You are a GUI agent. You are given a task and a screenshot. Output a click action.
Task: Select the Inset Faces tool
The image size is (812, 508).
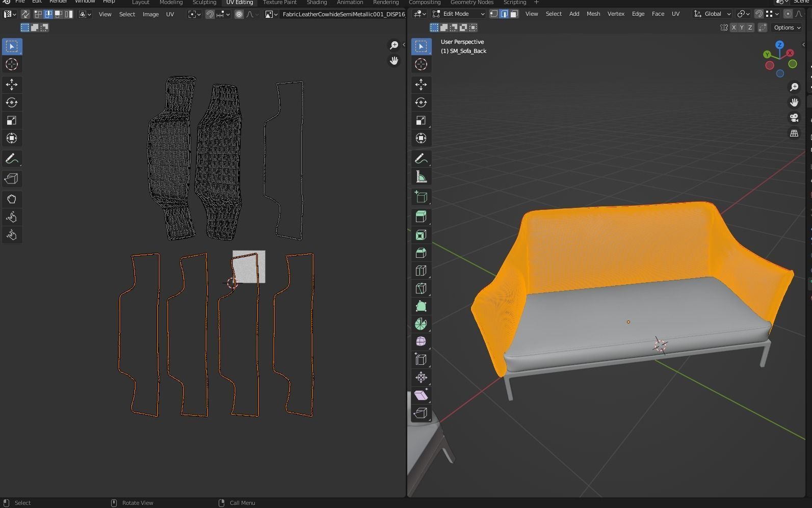tap(421, 235)
